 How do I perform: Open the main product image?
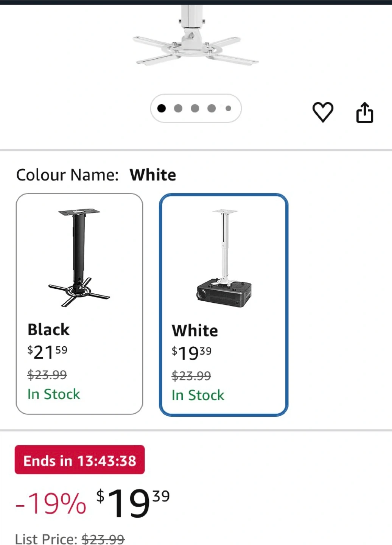pos(195,38)
